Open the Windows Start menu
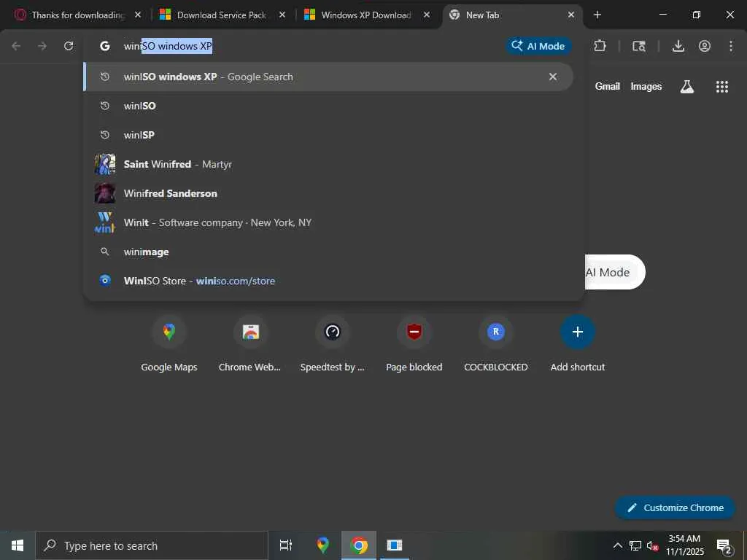This screenshot has height=560, width=747. 18,545
